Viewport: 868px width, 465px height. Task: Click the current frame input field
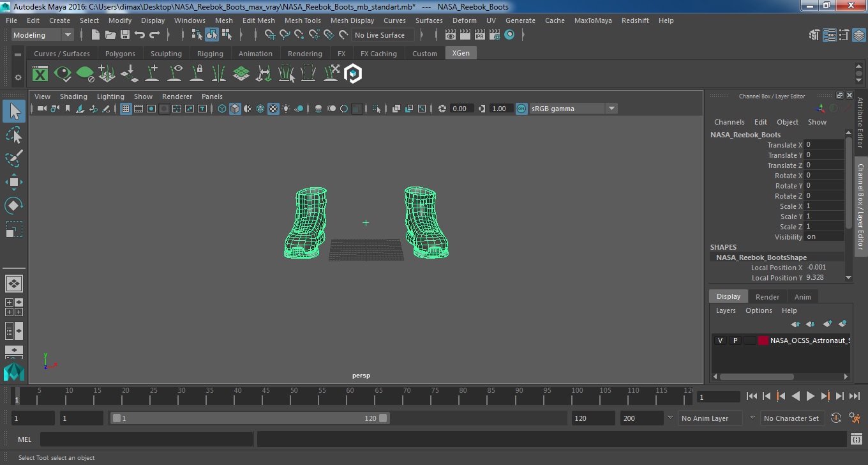tap(718, 397)
